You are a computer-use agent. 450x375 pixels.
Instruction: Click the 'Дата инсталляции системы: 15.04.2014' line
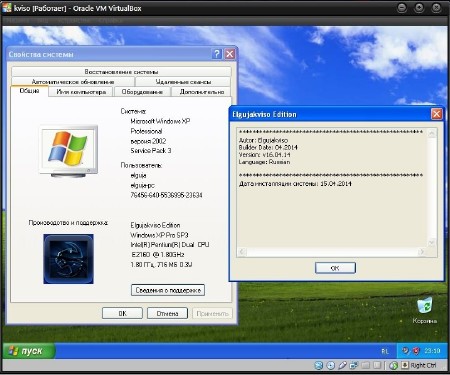tap(295, 184)
